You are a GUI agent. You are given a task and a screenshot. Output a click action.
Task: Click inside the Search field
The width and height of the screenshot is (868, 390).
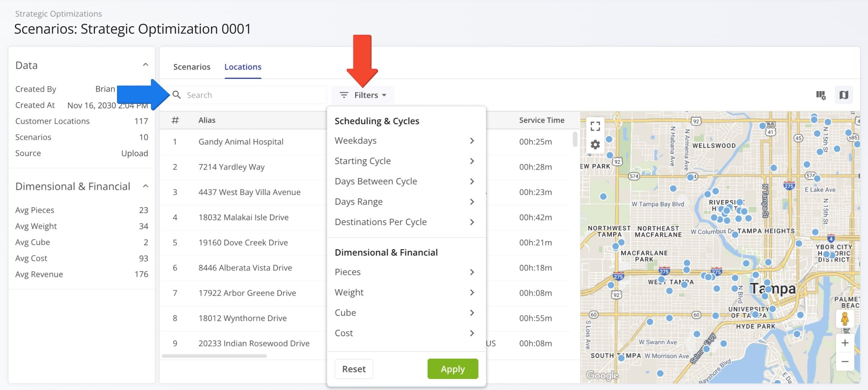pyautogui.click(x=254, y=95)
